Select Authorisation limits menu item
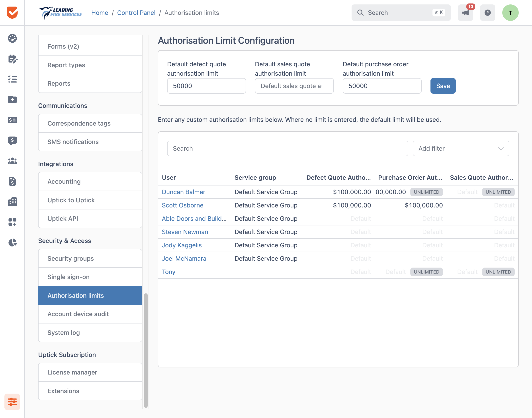Image resolution: width=532 pixels, height=418 pixels. tap(90, 295)
